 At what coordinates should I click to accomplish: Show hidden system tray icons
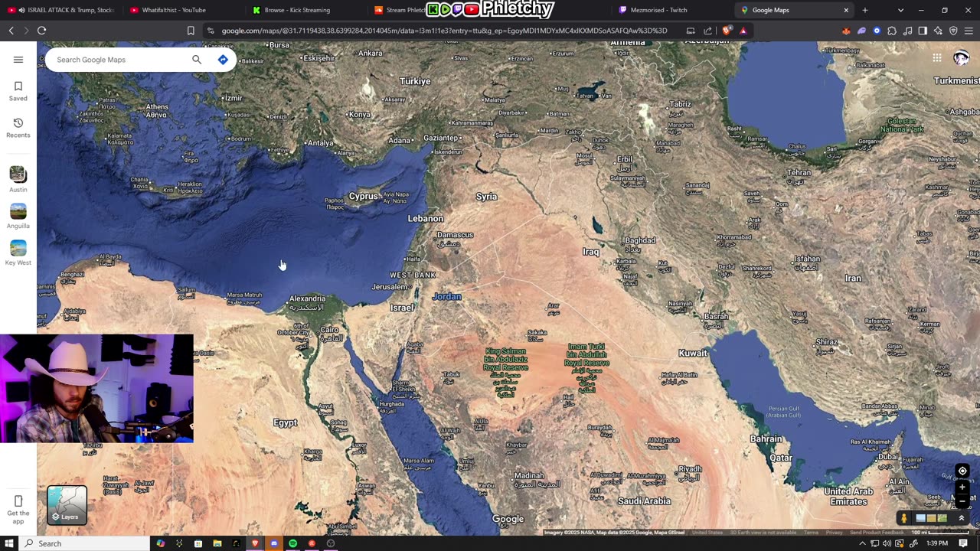click(x=862, y=543)
